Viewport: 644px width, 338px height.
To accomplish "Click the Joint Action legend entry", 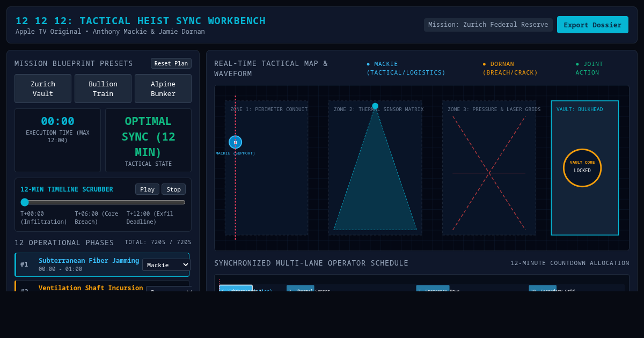I will click(589, 68).
